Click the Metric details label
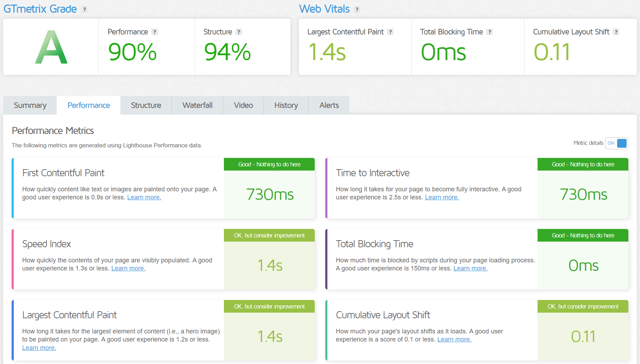 coord(588,143)
